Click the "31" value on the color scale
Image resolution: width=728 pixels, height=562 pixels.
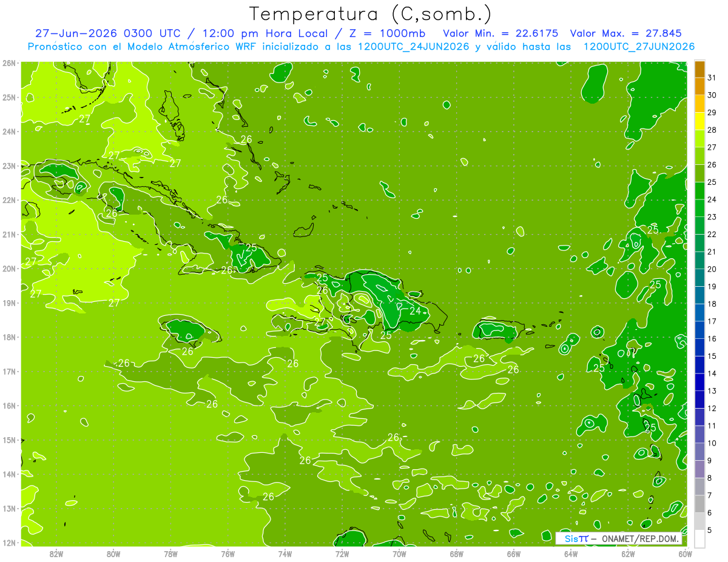tap(712, 78)
